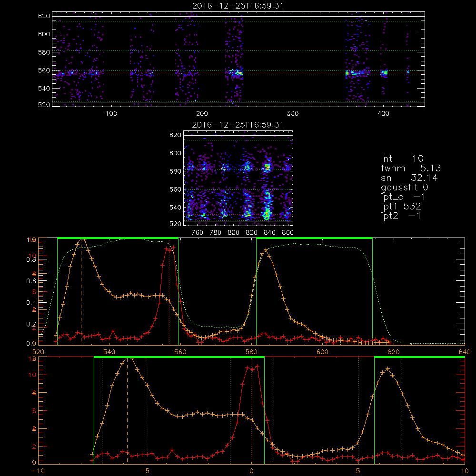Click y-axis label 580 on middle image
The width and height of the screenshot is (476, 476).
pos(175,171)
